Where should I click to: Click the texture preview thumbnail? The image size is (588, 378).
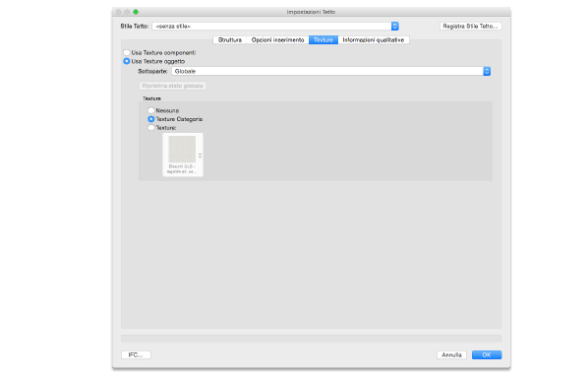point(182,149)
